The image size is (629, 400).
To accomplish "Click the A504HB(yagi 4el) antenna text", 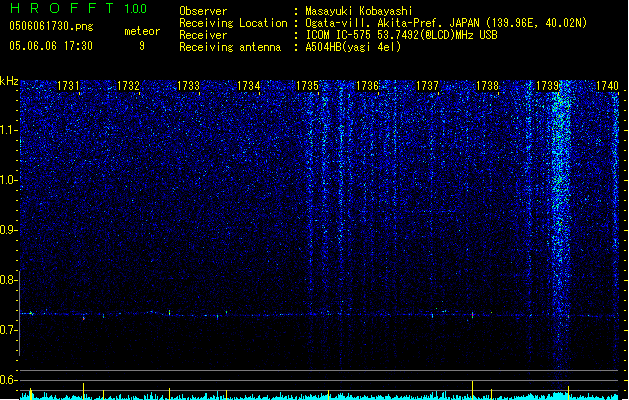I will point(353,47).
